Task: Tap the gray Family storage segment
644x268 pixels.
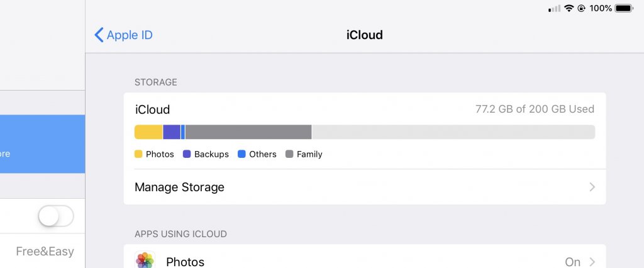Action: (248, 132)
